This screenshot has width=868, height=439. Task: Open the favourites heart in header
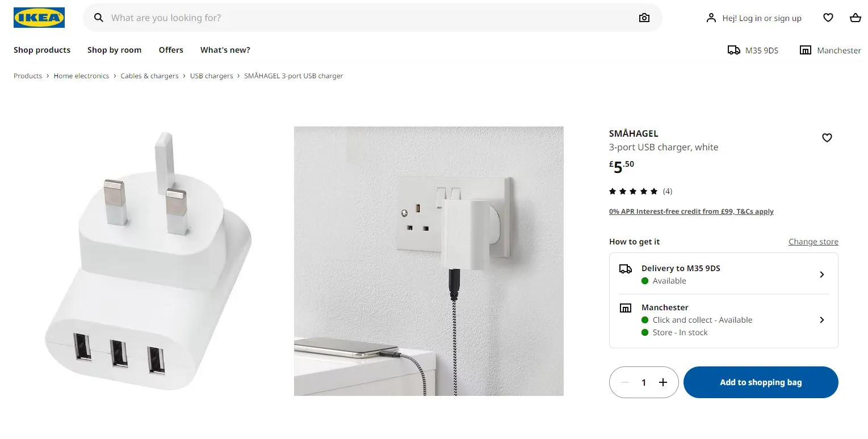pyautogui.click(x=828, y=18)
